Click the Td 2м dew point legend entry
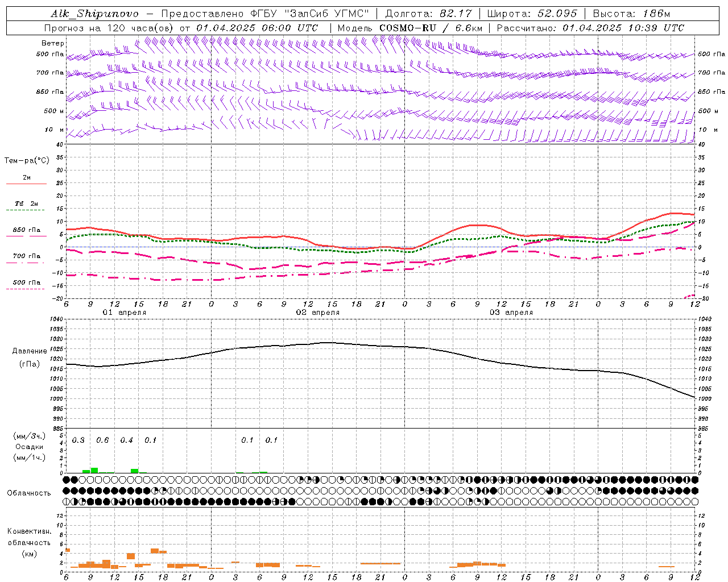 click(x=27, y=203)
